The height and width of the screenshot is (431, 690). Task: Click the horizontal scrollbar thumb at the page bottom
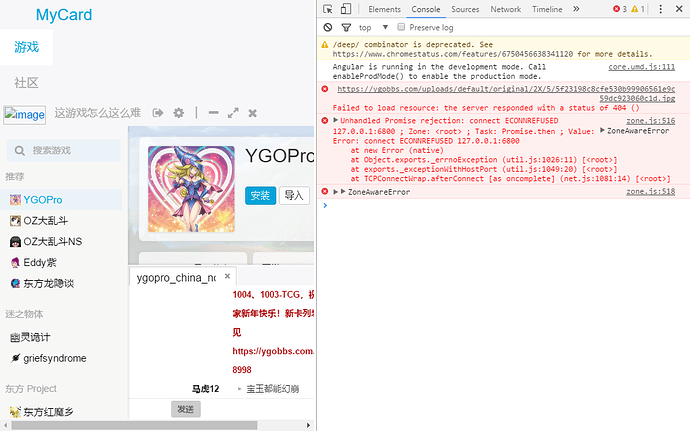(134, 425)
